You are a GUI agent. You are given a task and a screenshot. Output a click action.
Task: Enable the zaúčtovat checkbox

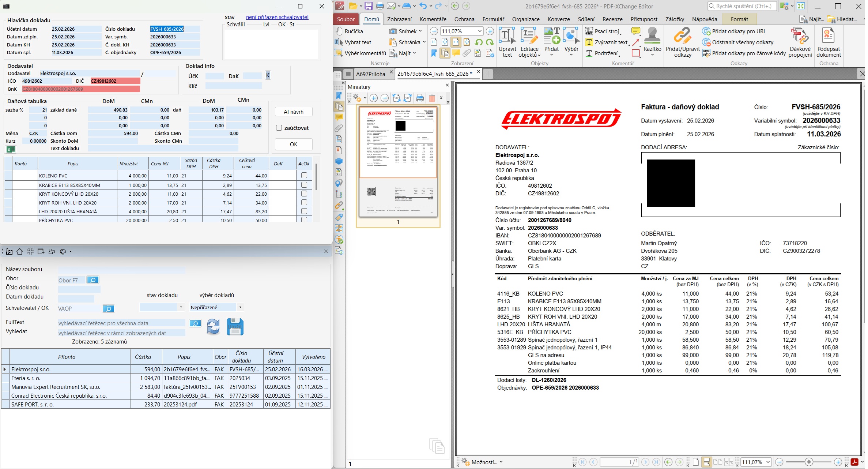(279, 128)
